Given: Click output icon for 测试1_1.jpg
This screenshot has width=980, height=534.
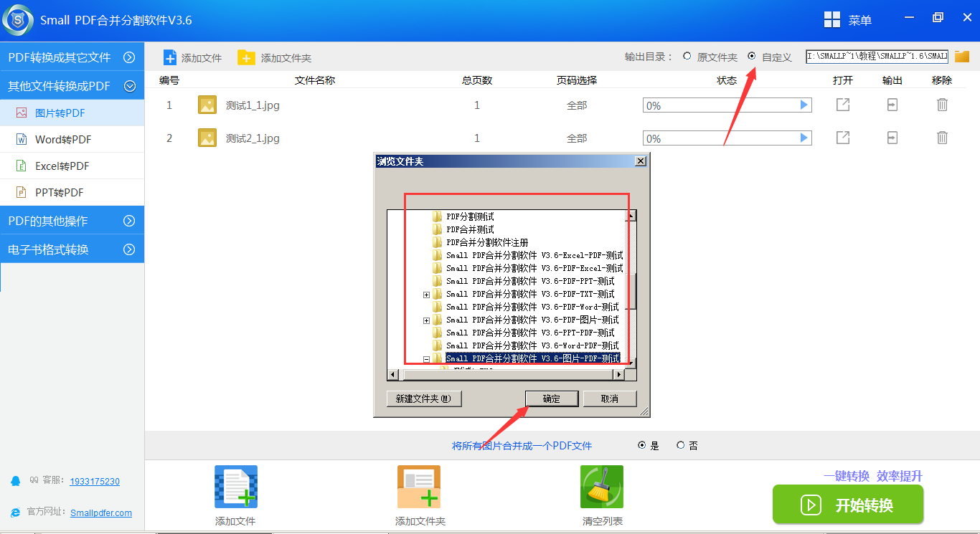Looking at the screenshot, I should (x=892, y=105).
